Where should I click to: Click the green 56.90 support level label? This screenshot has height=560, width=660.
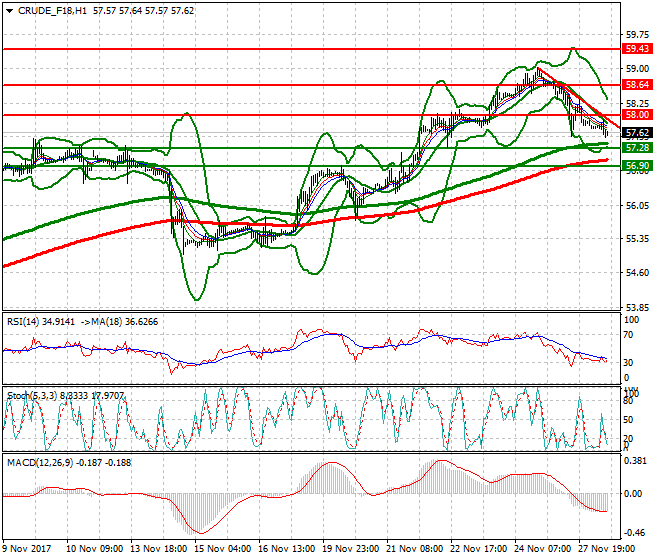[x=637, y=166]
